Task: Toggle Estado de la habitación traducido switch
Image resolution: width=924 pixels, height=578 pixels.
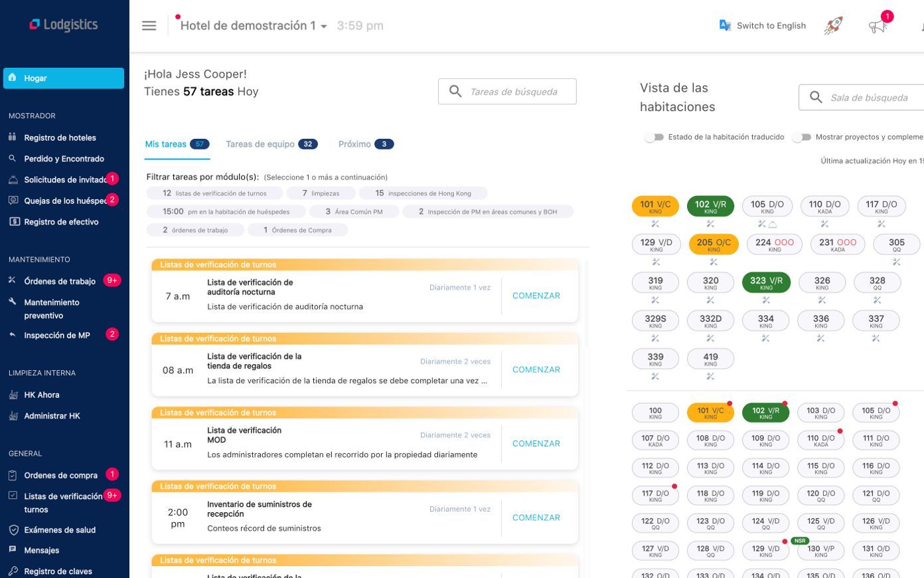Action: click(x=654, y=137)
